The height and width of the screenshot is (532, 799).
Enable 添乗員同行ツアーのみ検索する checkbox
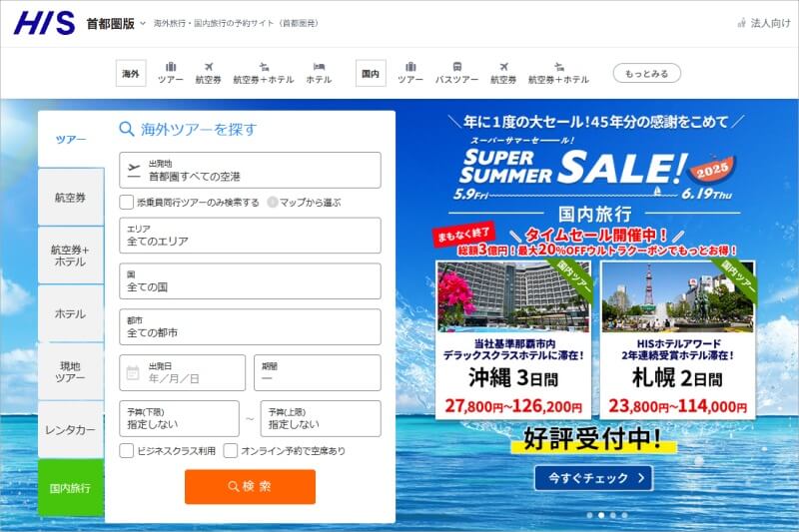127,202
